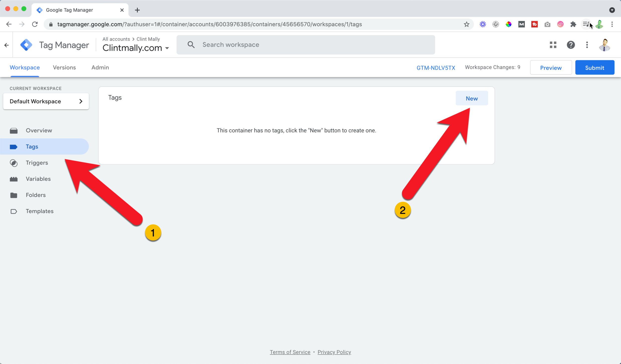Open the Clint Mally breadcrumb link
621x364 pixels.
point(148,39)
